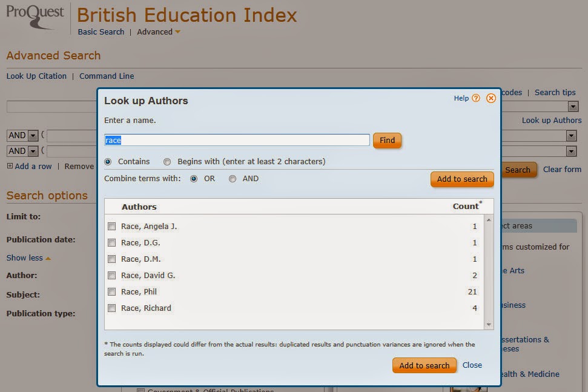The height and width of the screenshot is (392, 588).
Task: Check the Race, David G. author box
Action: (112, 275)
